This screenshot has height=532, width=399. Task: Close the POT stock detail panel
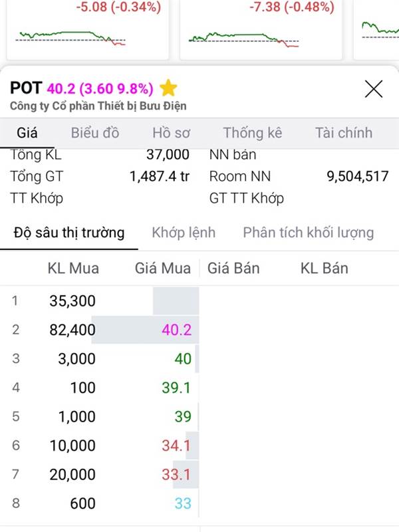point(374,89)
